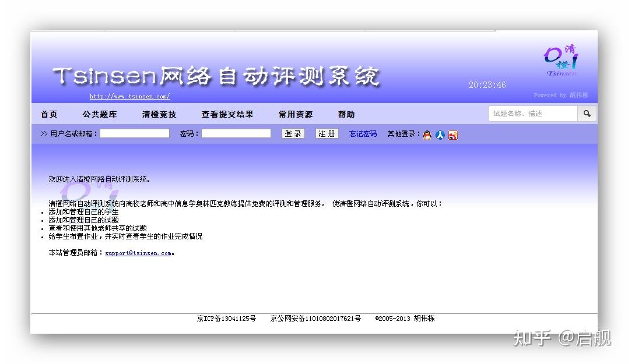Click the Tsinsen 清橙 logo

(x=561, y=61)
